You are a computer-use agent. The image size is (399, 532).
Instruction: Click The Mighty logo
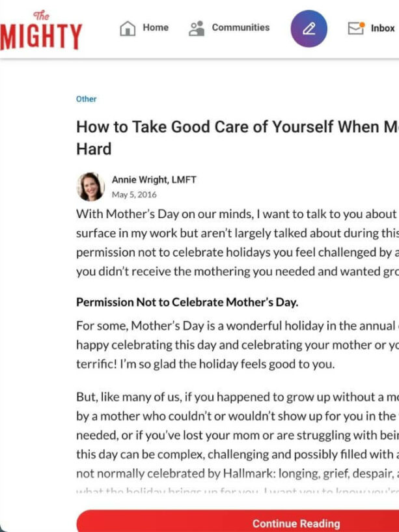pyautogui.click(x=41, y=31)
